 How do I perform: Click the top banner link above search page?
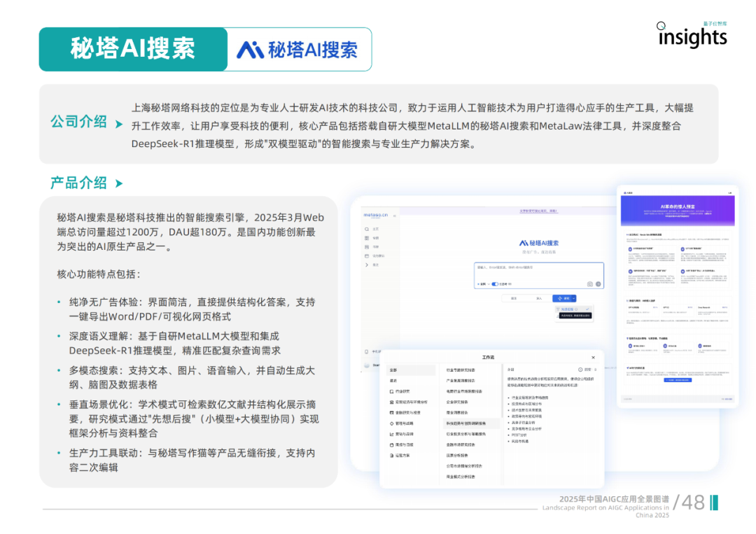(x=538, y=211)
